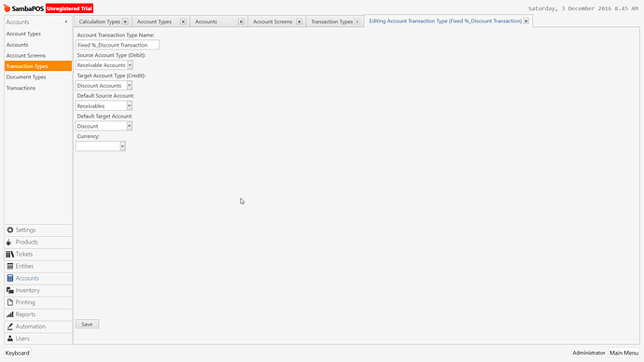Open Users section in sidebar
Image resolution: width=644 pixels, height=362 pixels.
click(x=37, y=339)
